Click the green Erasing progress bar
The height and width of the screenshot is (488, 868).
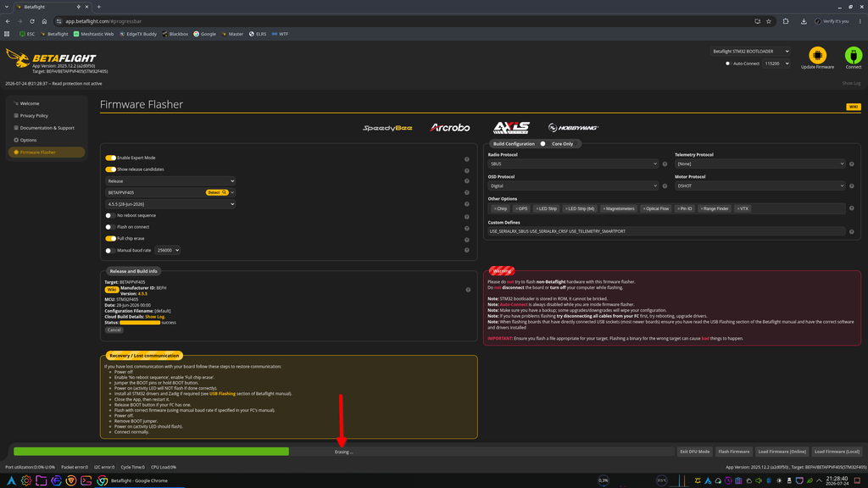(x=151, y=452)
